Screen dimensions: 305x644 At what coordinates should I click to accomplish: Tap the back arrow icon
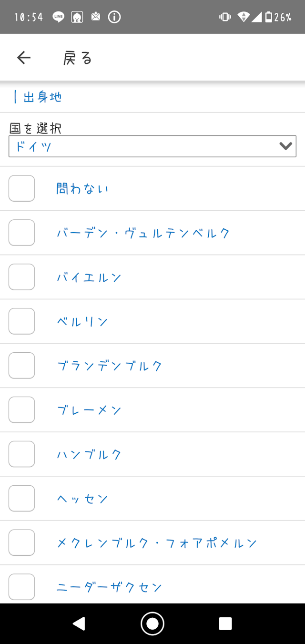coord(23,58)
